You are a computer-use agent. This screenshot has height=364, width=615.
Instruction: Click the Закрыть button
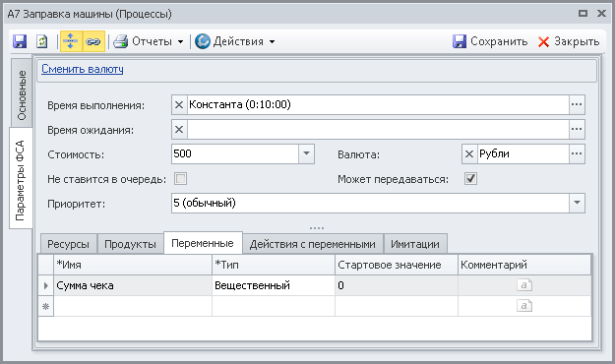(569, 41)
